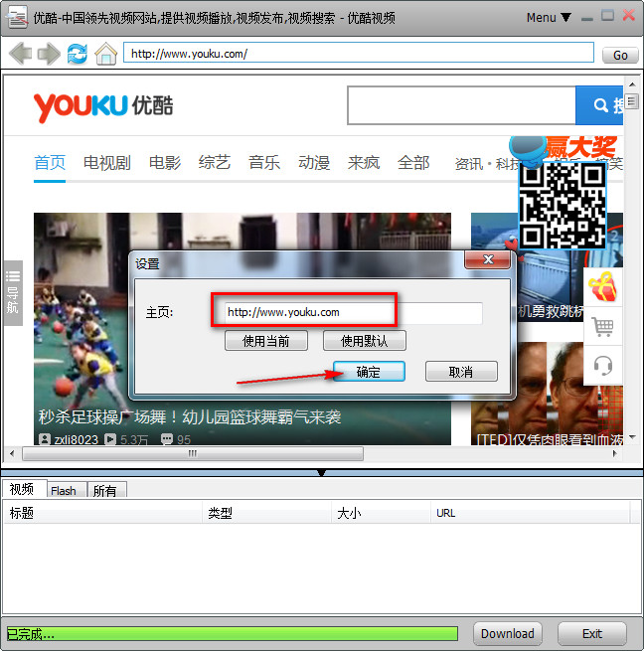Switch to the Flash tab
Viewport: 644px width, 651px height.
[x=64, y=490]
